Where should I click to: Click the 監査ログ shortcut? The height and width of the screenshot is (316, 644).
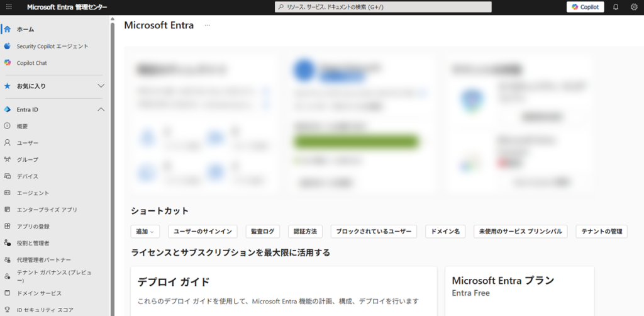point(262,232)
